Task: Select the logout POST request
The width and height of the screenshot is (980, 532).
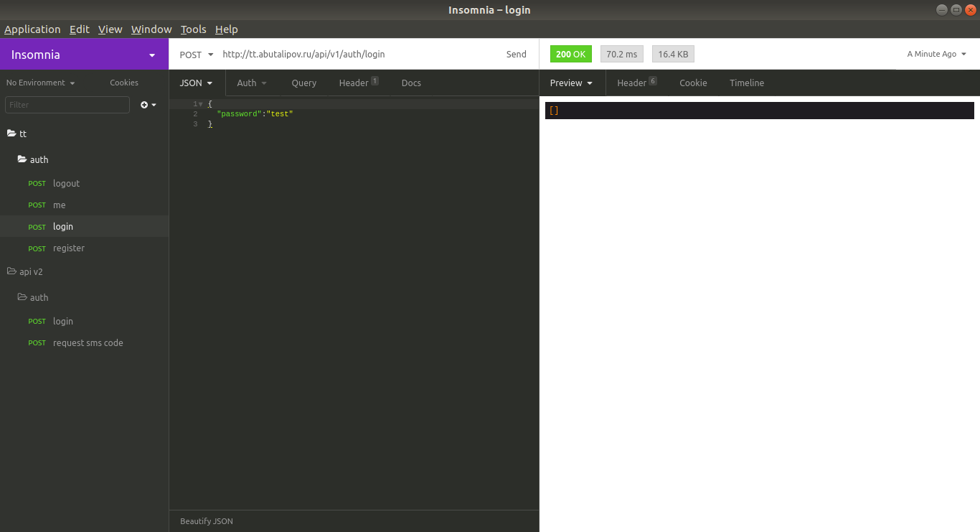Action: click(84, 183)
